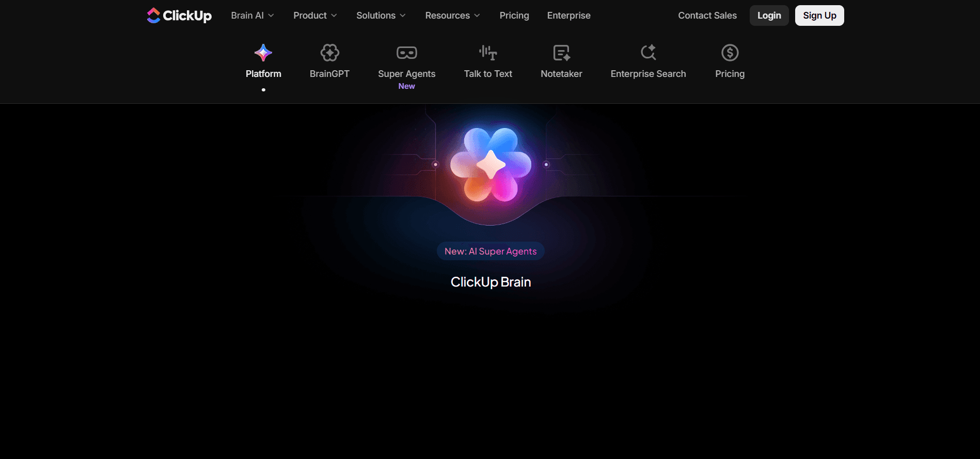Switch to the Notetaker tab label
The width and height of the screenshot is (980, 459).
(561, 74)
